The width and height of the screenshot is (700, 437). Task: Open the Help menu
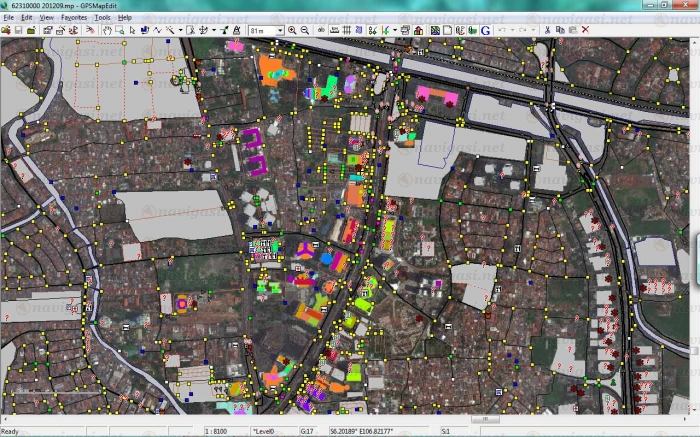pyautogui.click(x=125, y=18)
